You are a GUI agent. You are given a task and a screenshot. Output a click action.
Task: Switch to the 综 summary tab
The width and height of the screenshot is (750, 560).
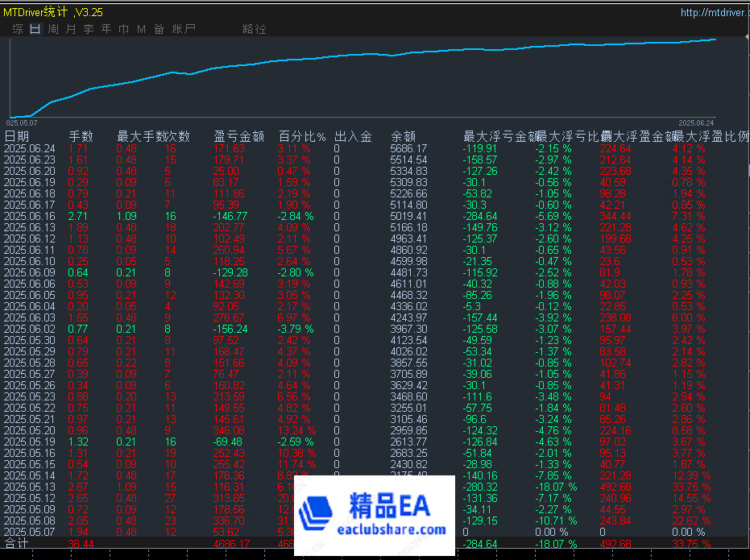click(18, 29)
